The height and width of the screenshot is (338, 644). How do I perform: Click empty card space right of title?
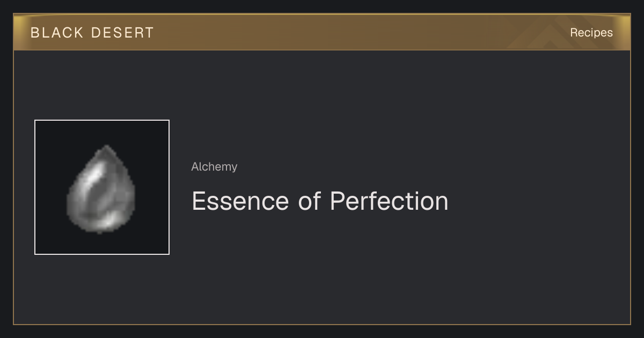tap(537, 201)
